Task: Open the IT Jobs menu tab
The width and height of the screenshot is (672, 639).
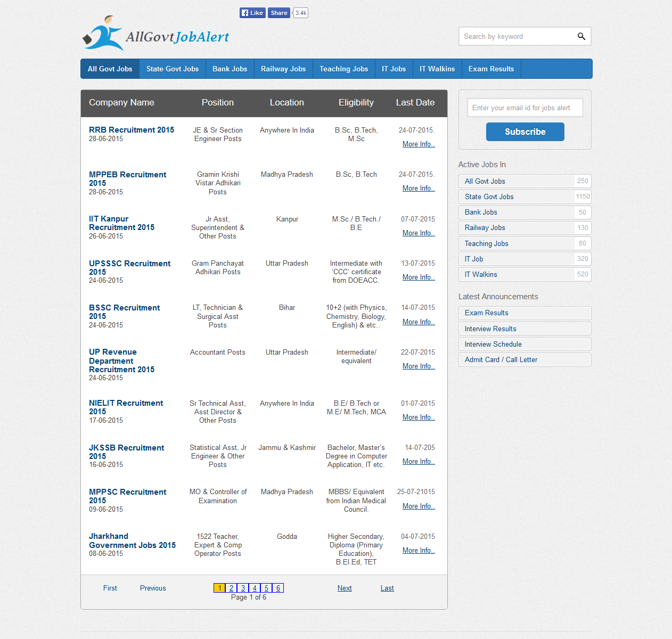Action: pyautogui.click(x=394, y=69)
